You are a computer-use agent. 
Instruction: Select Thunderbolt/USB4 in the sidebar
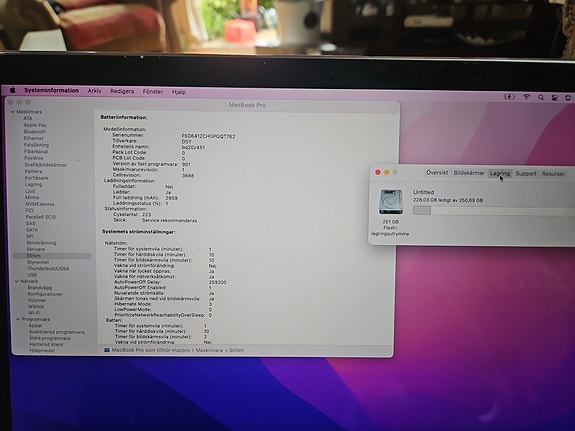pos(48,269)
